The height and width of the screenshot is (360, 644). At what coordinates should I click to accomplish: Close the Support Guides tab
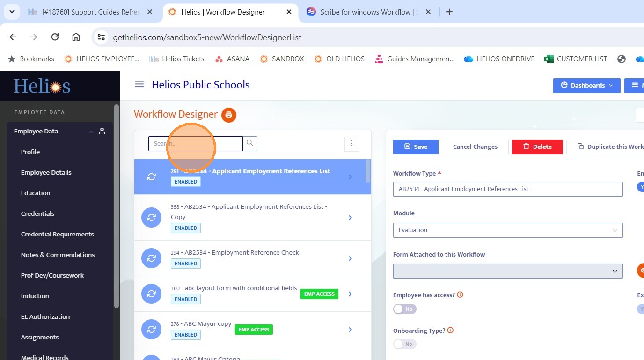[150, 12]
